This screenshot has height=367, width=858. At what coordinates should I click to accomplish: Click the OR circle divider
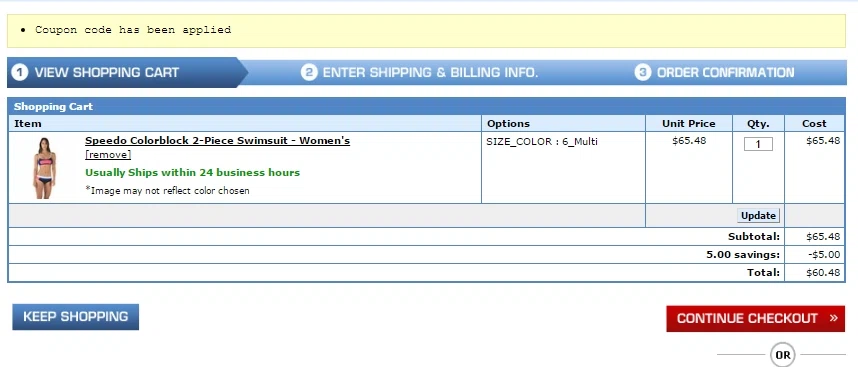point(782,355)
